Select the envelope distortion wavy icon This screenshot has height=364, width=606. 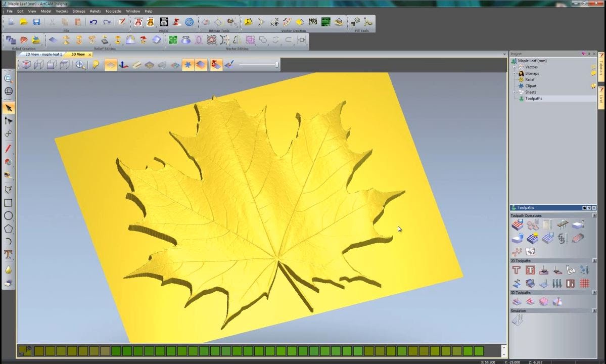tap(211, 40)
